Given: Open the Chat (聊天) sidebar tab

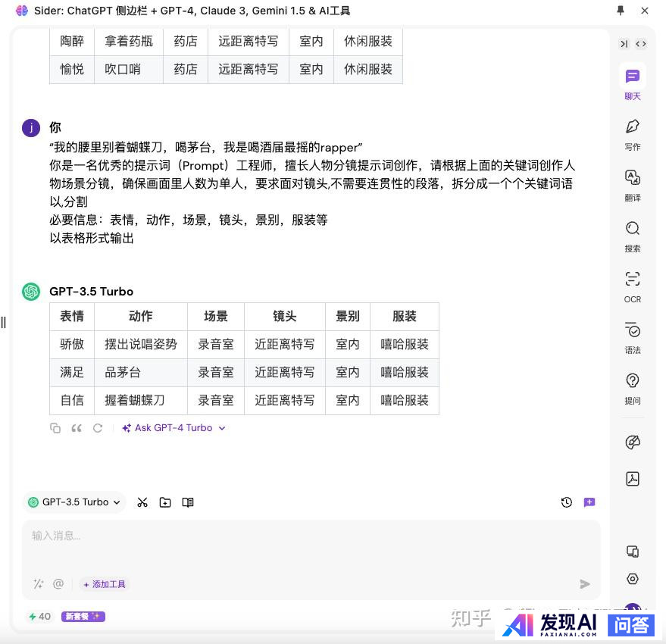Looking at the screenshot, I should tap(632, 83).
